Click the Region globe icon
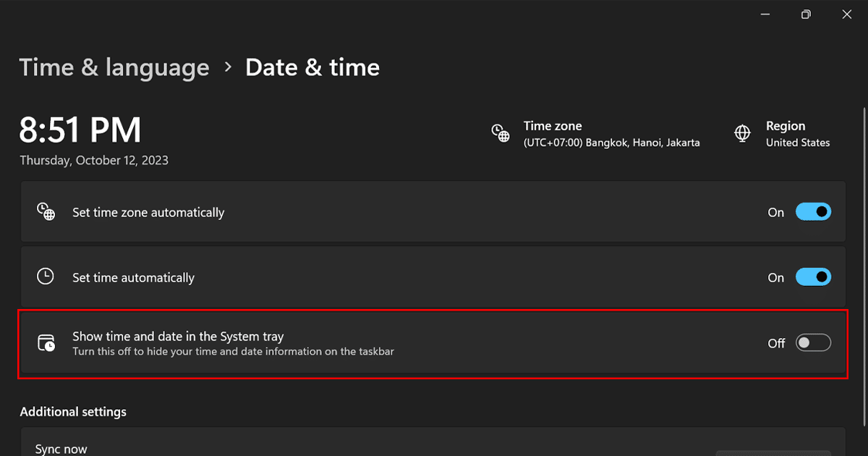 click(x=742, y=133)
